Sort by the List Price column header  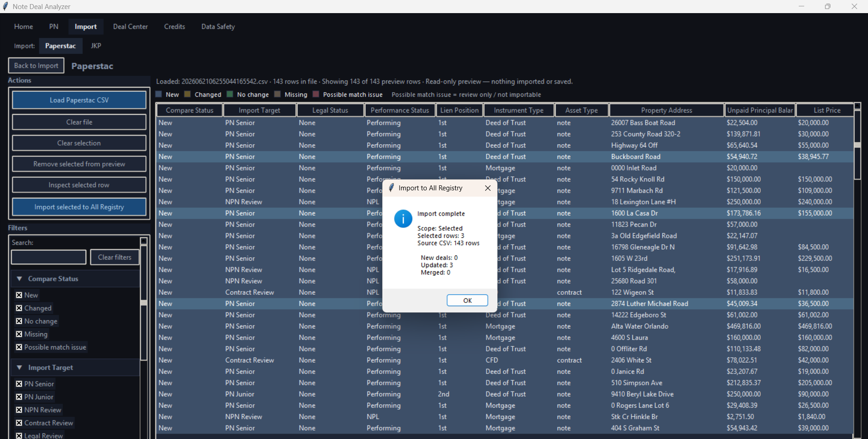(826, 110)
